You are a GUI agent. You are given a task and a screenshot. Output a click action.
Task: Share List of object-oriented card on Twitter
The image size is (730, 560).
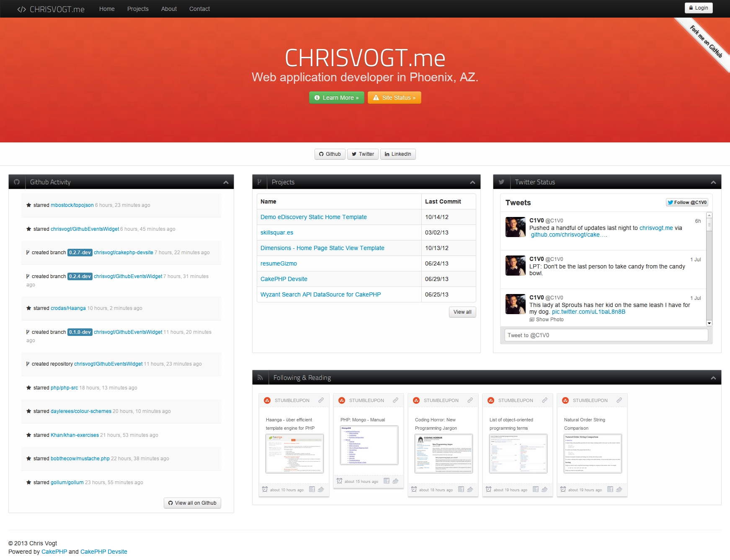(544, 489)
